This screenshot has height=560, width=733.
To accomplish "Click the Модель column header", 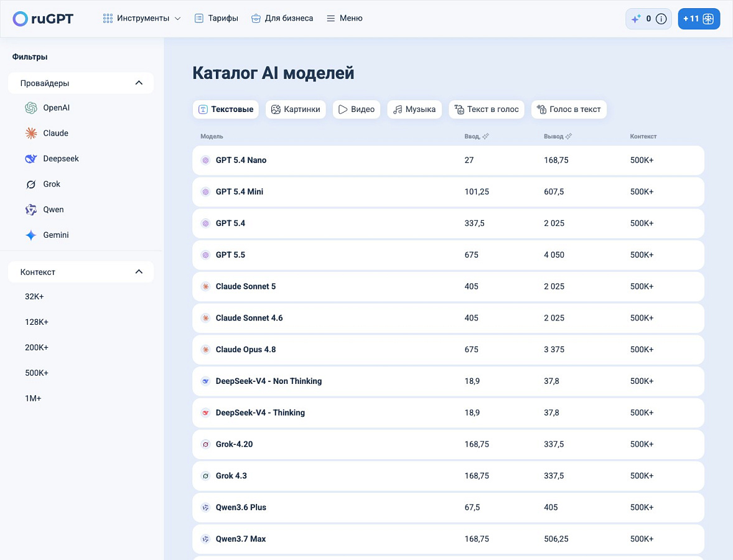I will 212,136.
